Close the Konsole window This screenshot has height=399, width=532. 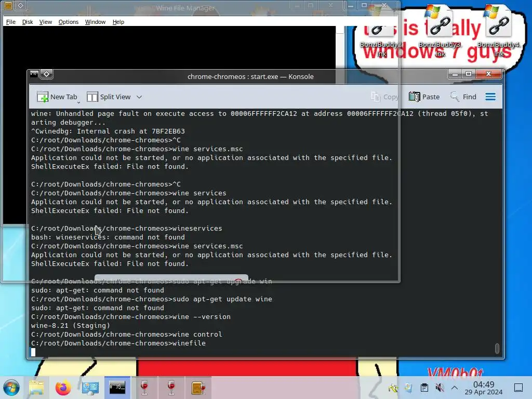[x=488, y=74]
